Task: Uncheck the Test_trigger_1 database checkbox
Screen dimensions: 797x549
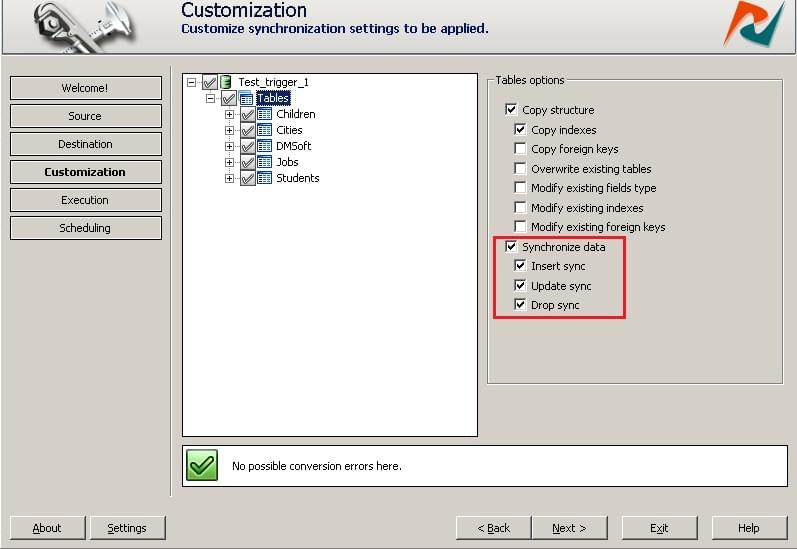Action: 210,82
